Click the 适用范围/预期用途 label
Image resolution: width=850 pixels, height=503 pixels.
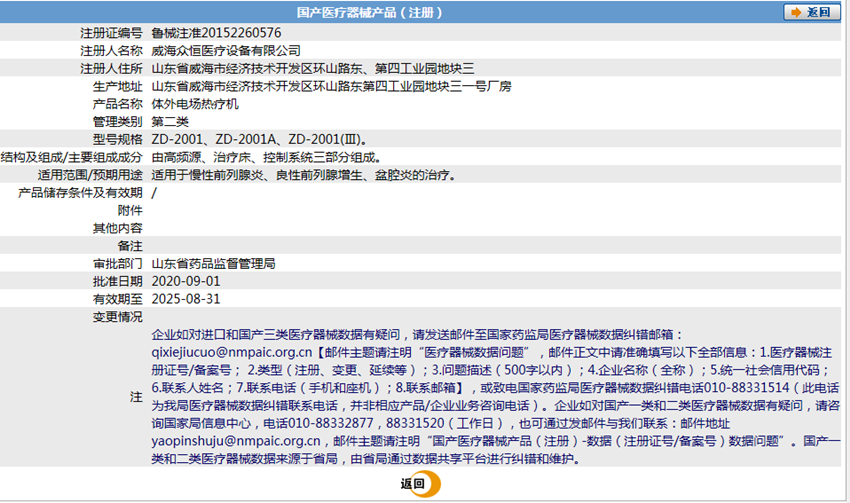[90, 175]
